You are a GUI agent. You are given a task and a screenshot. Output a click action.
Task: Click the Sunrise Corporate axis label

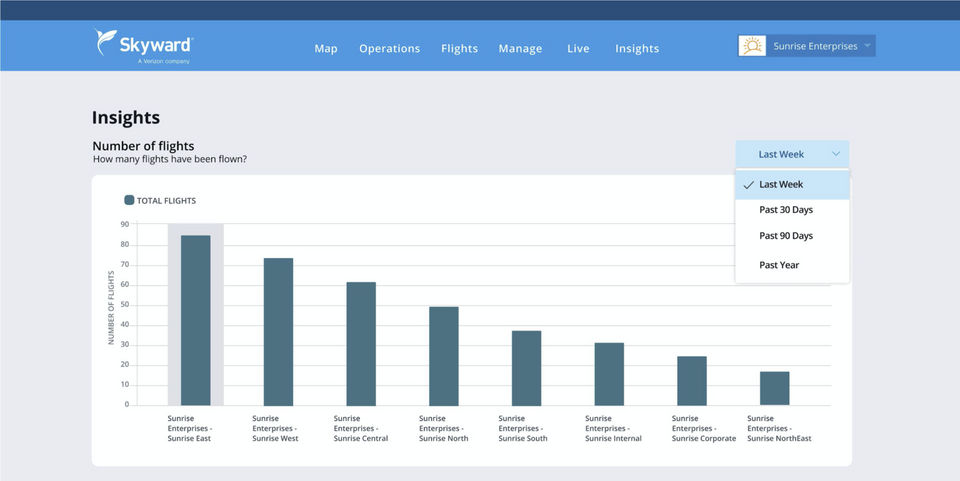[x=703, y=428]
